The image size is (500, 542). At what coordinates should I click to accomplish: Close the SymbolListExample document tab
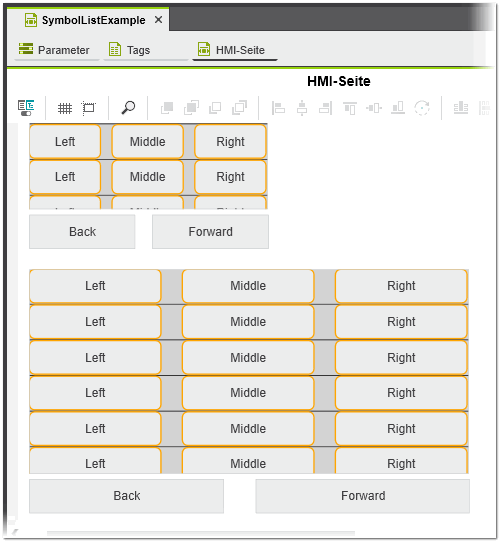(158, 20)
